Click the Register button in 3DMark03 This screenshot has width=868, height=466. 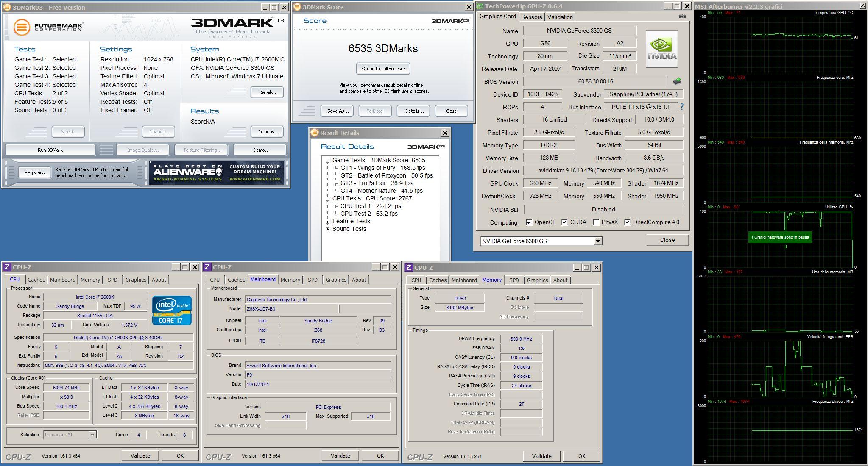pyautogui.click(x=35, y=172)
